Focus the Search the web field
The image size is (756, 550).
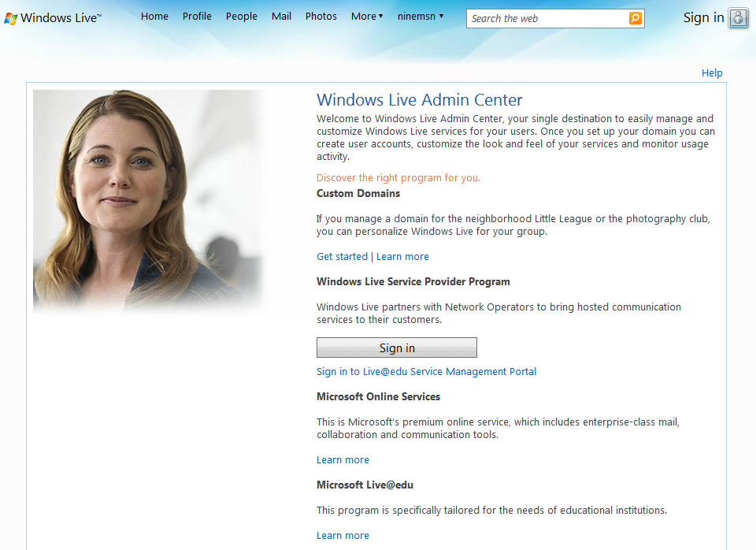[x=547, y=18]
